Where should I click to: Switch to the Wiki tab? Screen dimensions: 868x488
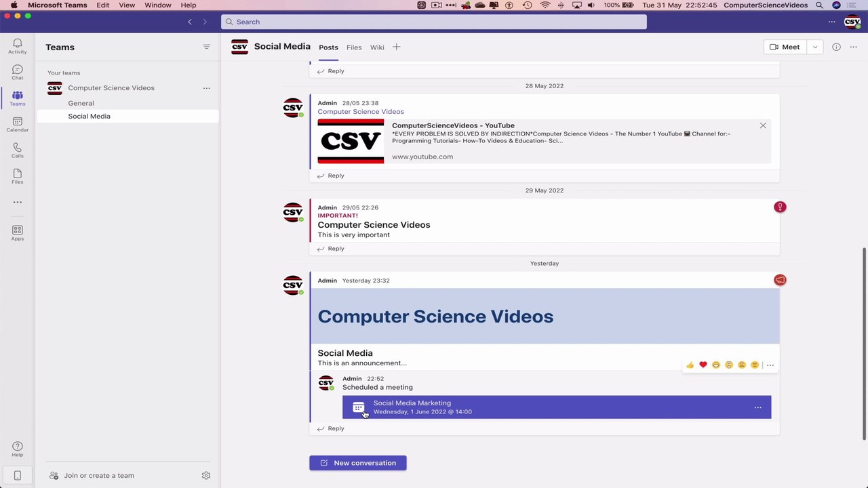[377, 47]
